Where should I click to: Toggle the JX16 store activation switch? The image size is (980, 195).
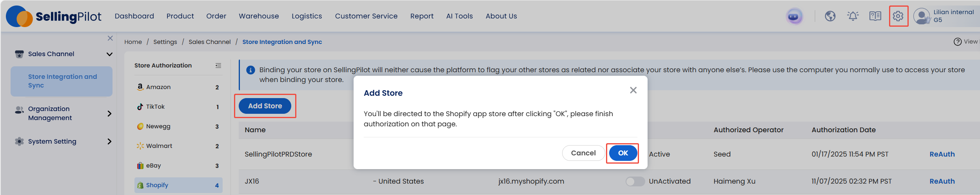pos(635,181)
